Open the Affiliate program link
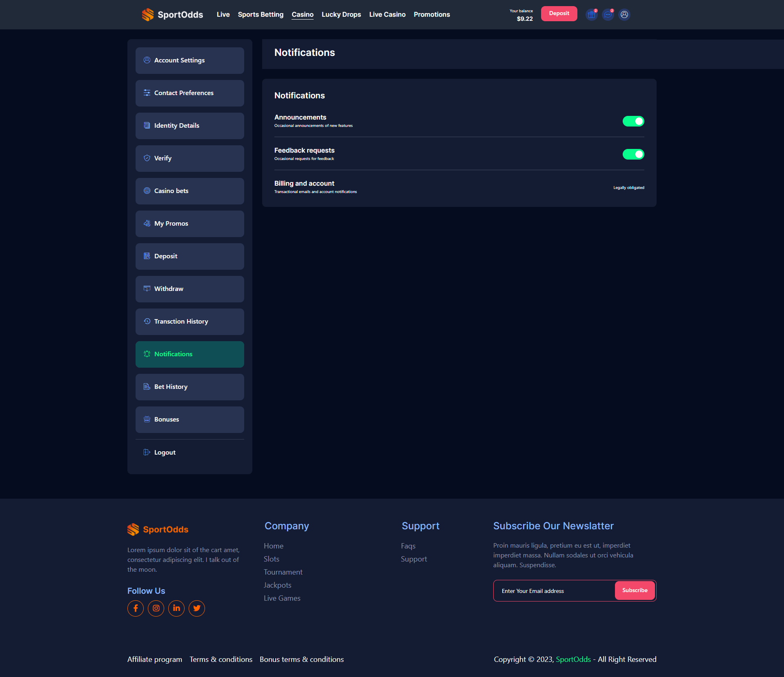This screenshot has width=784, height=677. (x=155, y=659)
